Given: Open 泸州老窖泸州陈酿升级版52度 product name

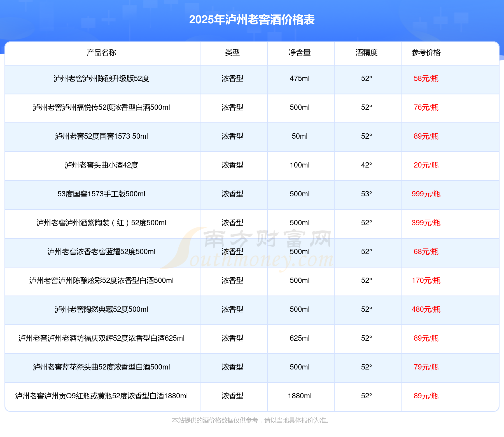Looking at the screenshot, I should pyautogui.click(x=101, y=79).
